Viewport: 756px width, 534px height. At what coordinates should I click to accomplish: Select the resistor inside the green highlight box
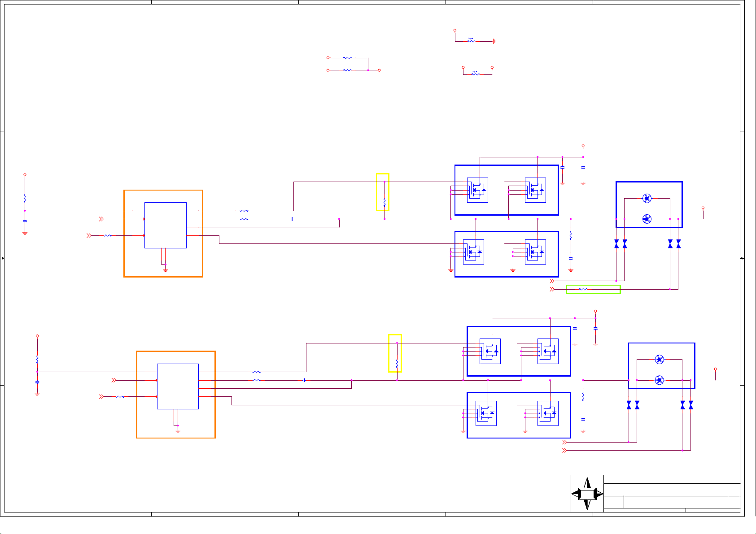coord(583,289)
